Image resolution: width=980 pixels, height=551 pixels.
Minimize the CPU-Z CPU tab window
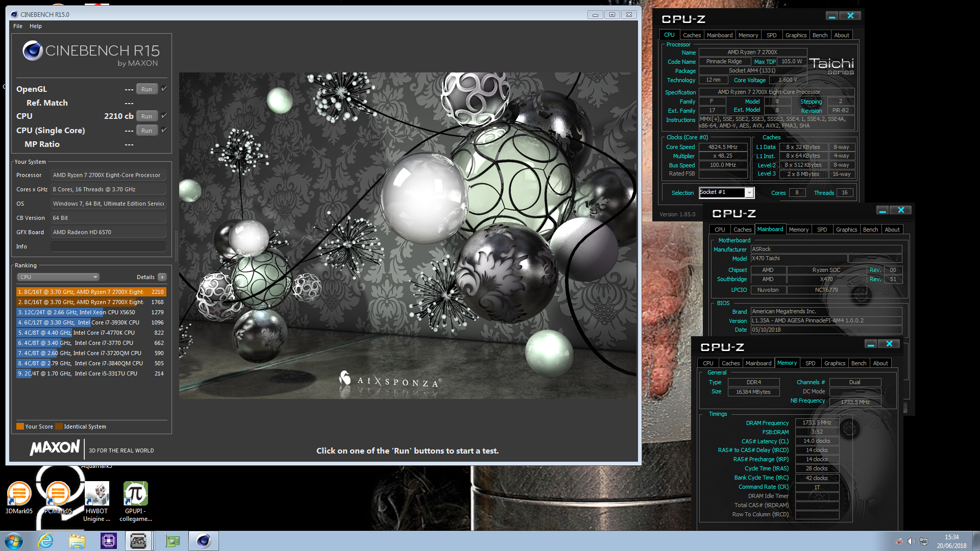pos(832,16)
